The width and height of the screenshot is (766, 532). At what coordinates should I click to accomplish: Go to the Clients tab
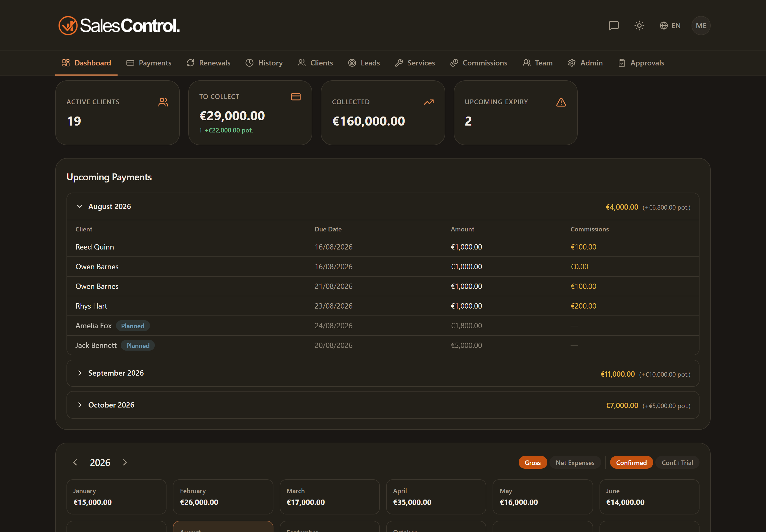click(315, 63)
